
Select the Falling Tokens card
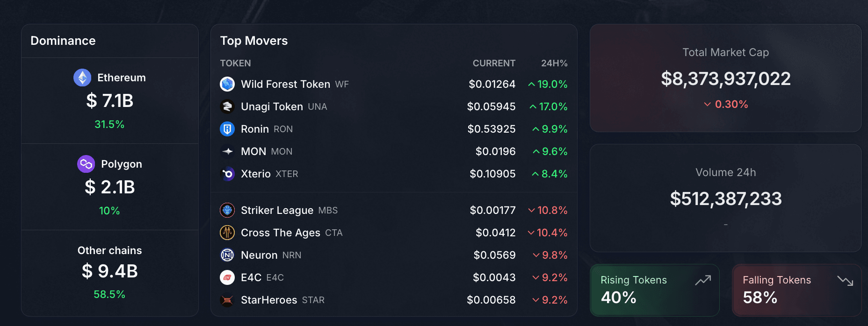coord(797,290)
